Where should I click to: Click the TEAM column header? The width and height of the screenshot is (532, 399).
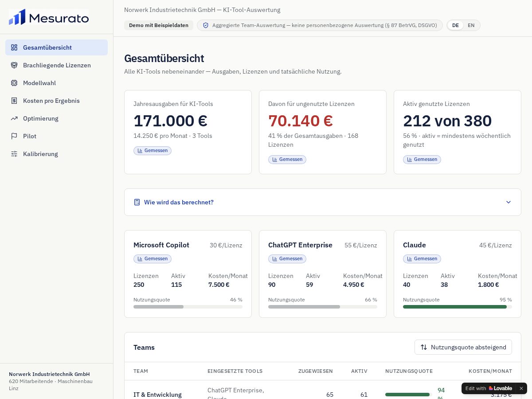click(x=141, y=371)
